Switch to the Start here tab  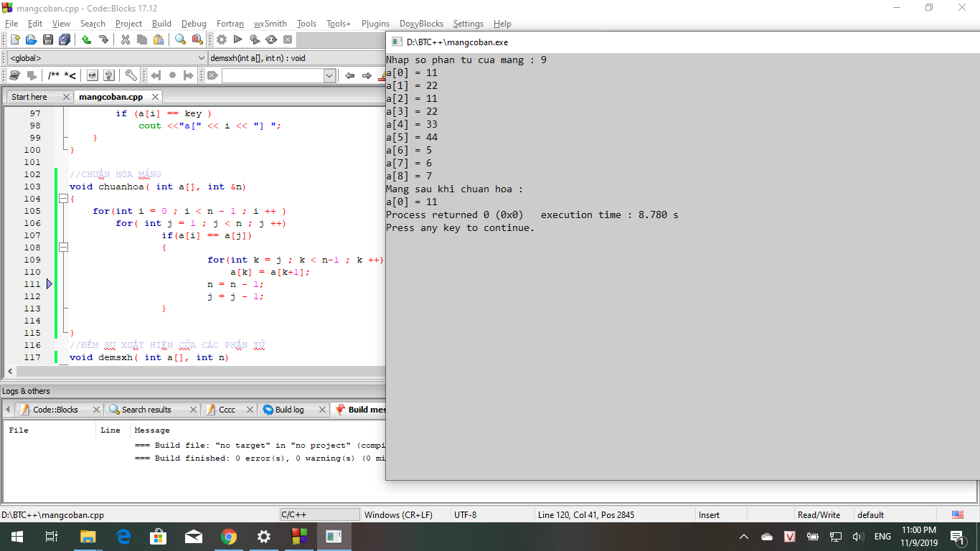tap(29, 97)
